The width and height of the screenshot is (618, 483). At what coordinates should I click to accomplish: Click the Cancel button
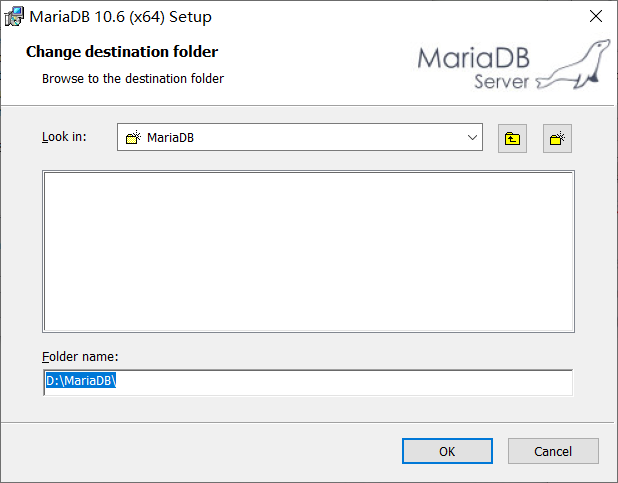point(553,451)
